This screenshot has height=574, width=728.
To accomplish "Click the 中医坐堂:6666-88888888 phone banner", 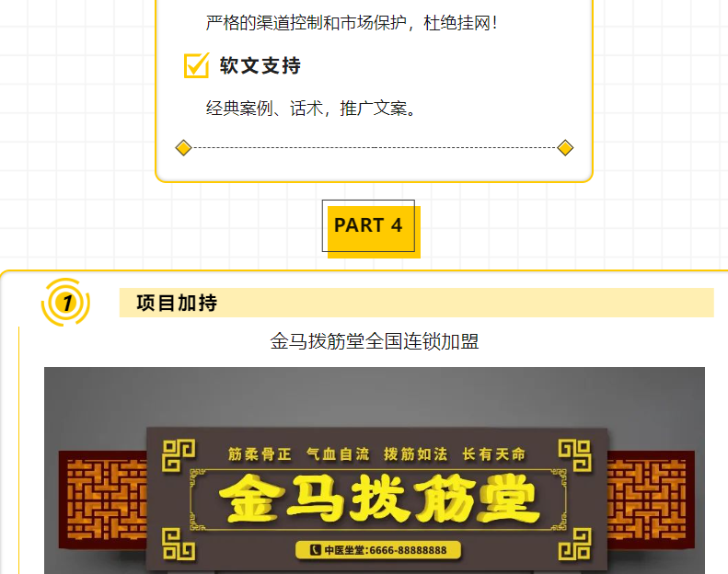I will [x=378, y=550].
